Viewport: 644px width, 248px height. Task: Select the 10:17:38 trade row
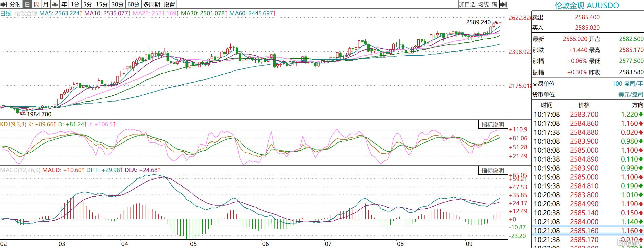588,132
